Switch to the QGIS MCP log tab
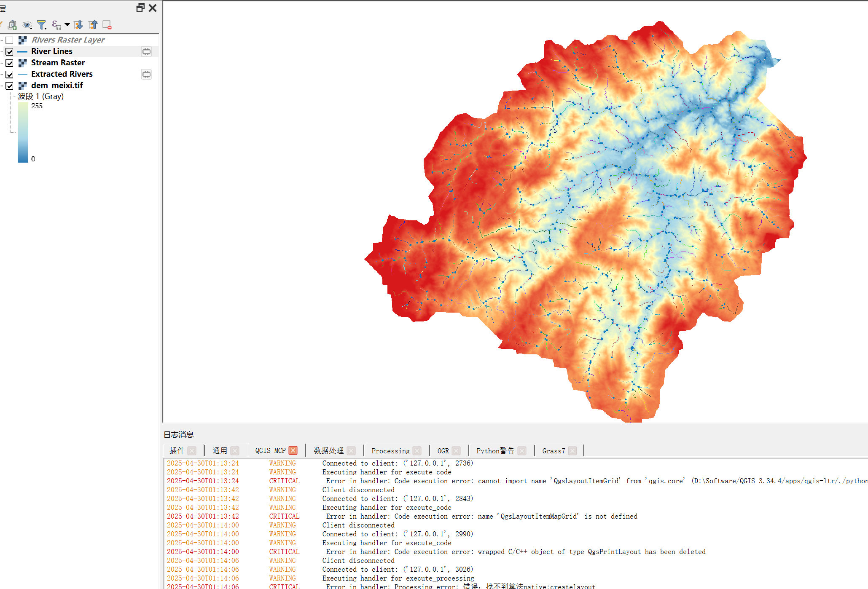868x589 pixels. (x=271, y=451)
